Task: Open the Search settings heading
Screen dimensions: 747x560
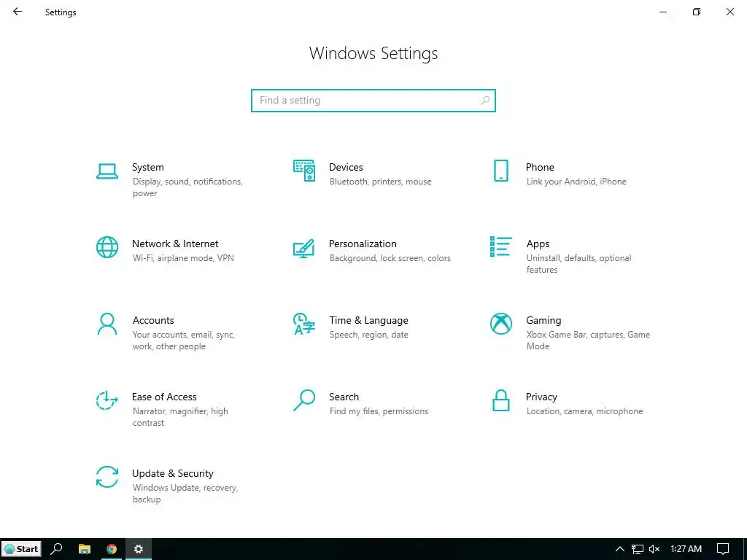Action: pos(344,397)
